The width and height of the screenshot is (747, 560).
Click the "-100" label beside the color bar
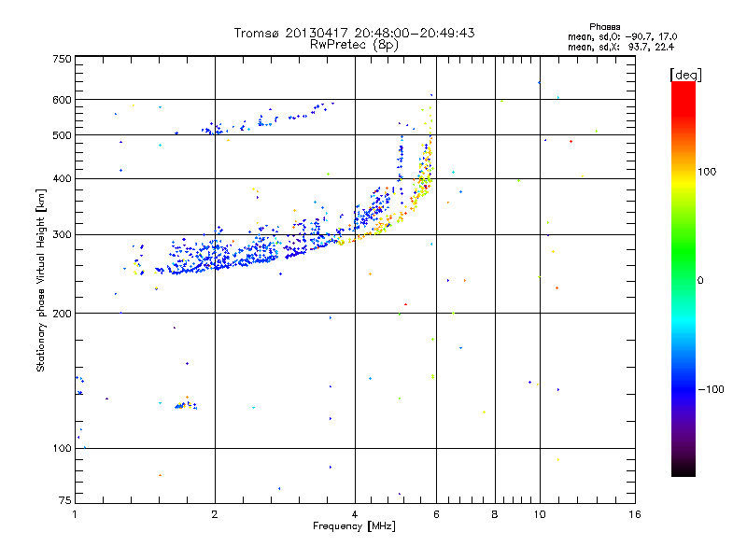[x=711, y=389]
